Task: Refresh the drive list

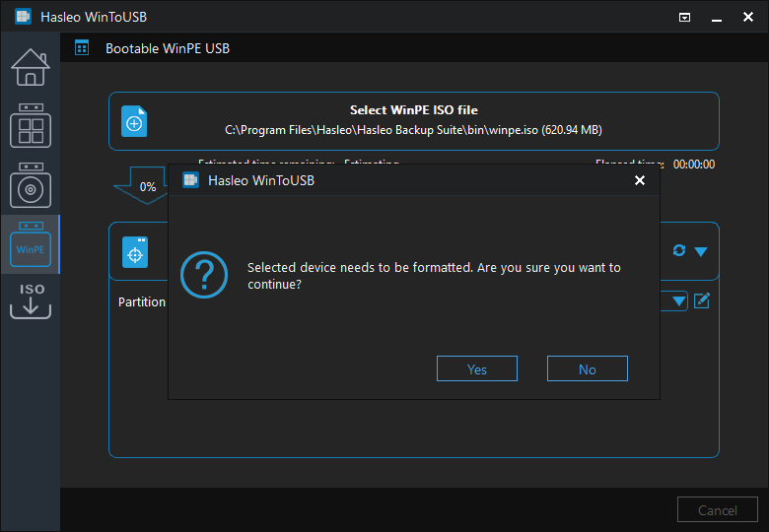Action: coord(678,251)
